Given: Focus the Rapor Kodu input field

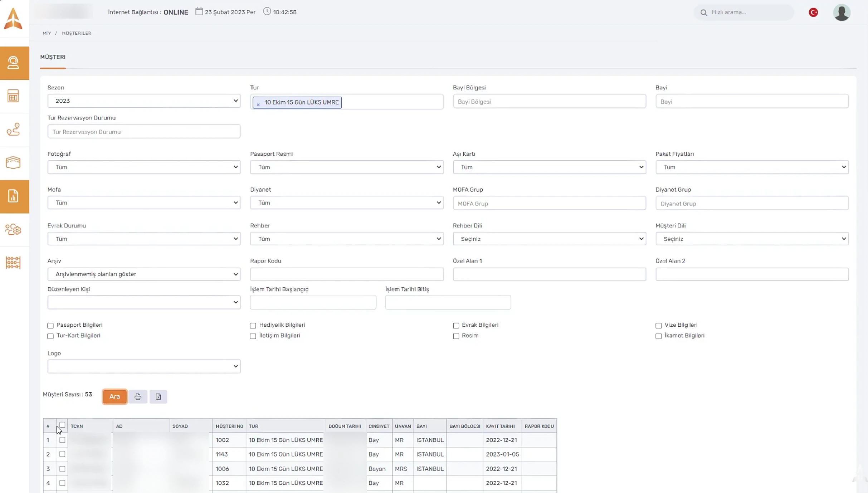Looking at the screenshot, I should click(346, 274).
